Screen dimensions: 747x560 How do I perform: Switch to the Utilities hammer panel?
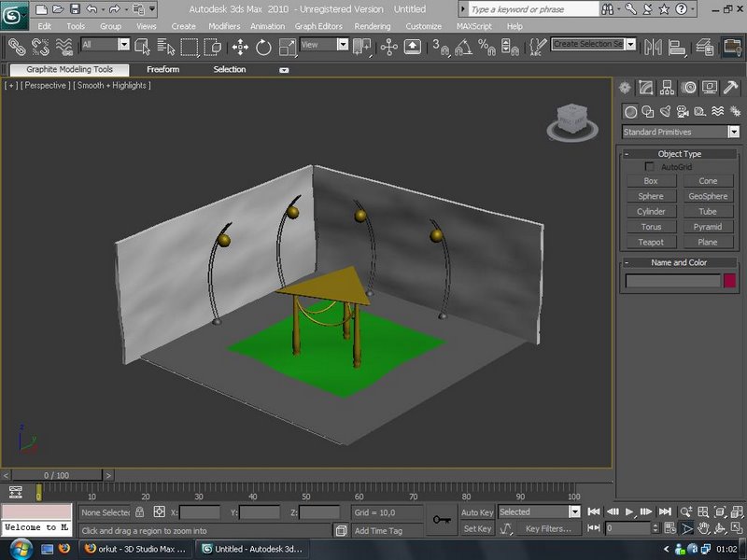730,88
